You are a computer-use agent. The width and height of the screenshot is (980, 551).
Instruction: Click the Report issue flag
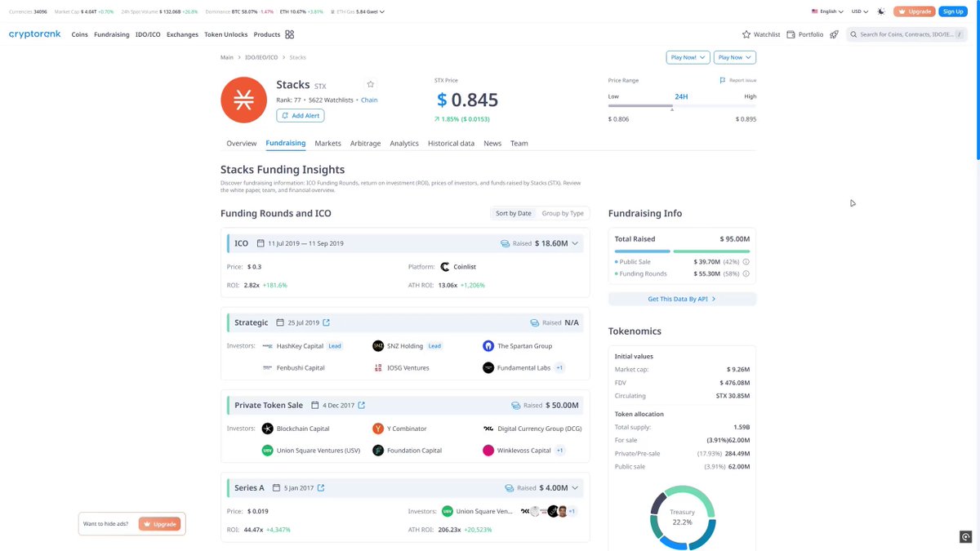click(x=737, y=80)
